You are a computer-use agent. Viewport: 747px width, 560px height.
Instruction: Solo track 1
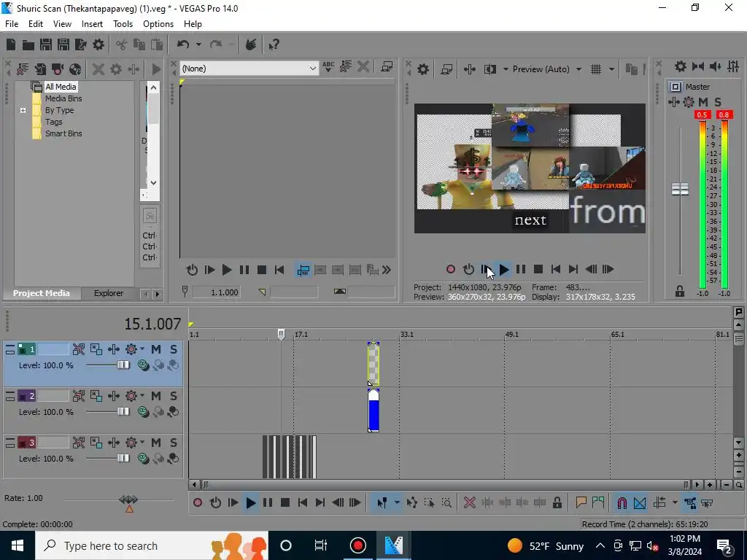[x=174, y=349]
